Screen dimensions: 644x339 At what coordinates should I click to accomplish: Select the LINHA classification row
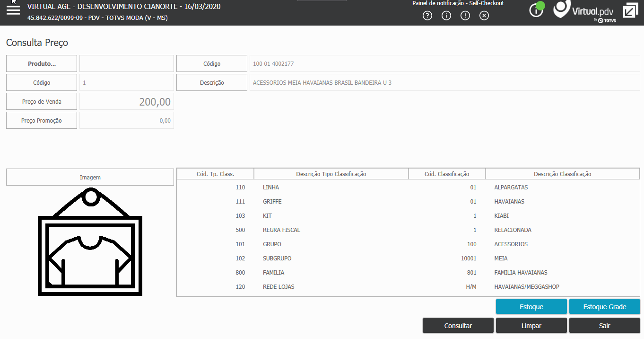click(x=408, y=187)
